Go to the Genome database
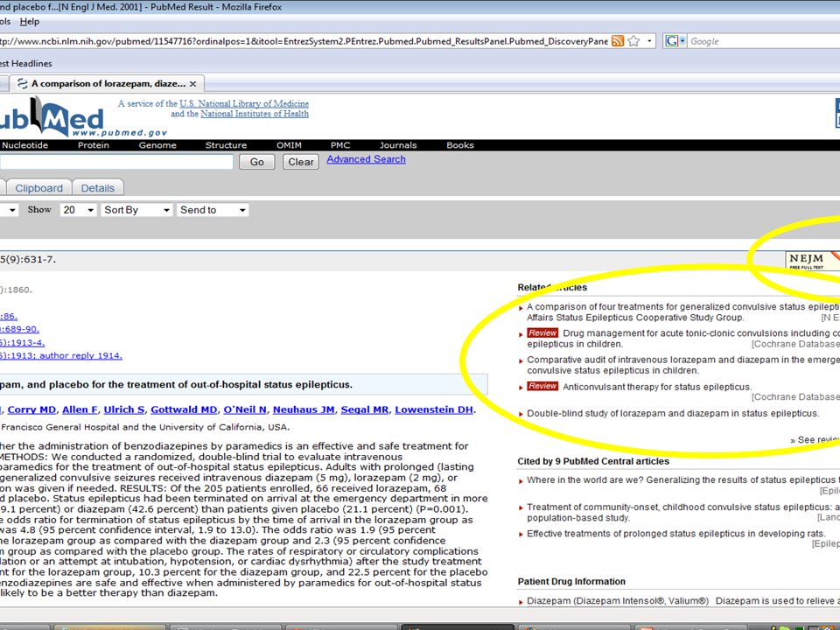 [x=157, y=145]
